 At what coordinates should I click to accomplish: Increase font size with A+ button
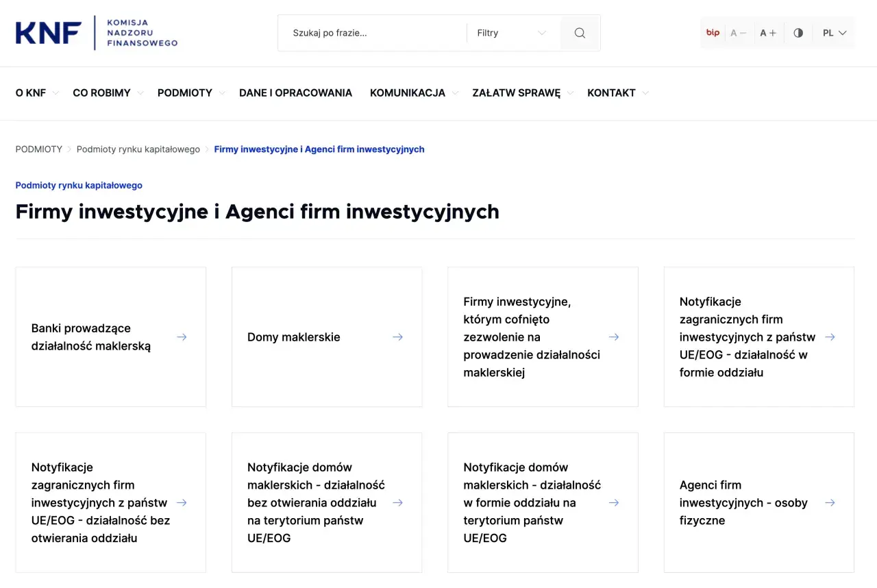[x=768, y=33]
